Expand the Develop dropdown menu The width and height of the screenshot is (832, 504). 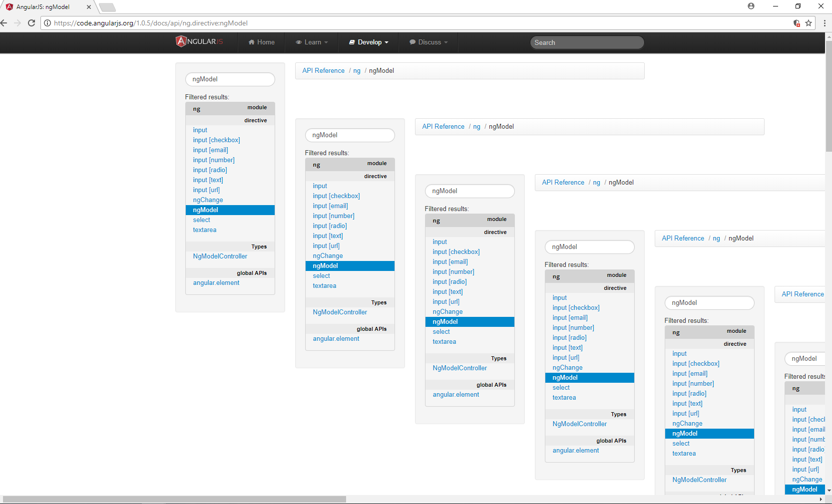[x=369, y=42]
